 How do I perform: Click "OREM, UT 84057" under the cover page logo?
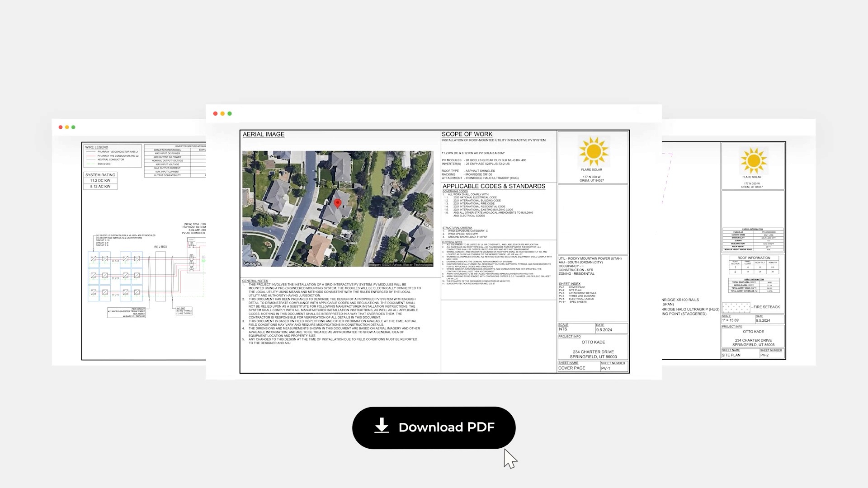pyautogui.click(x=592, y=181)
